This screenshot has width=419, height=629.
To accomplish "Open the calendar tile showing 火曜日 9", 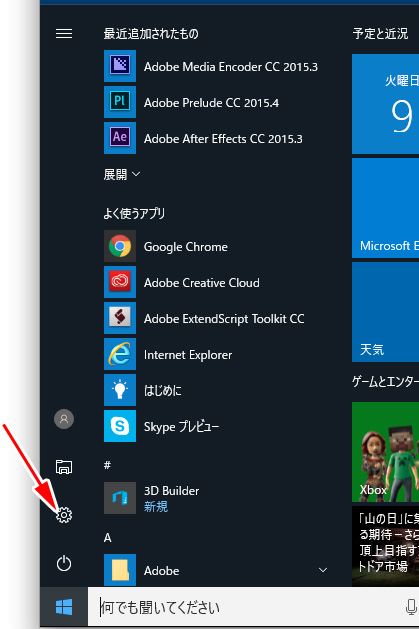I will click(x=385, y=104).
